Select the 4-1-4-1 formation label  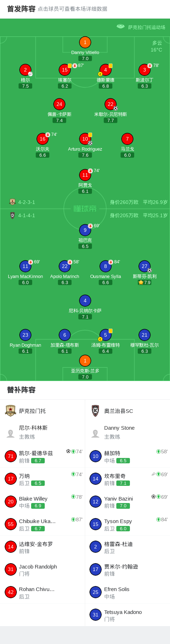(27, 215)
